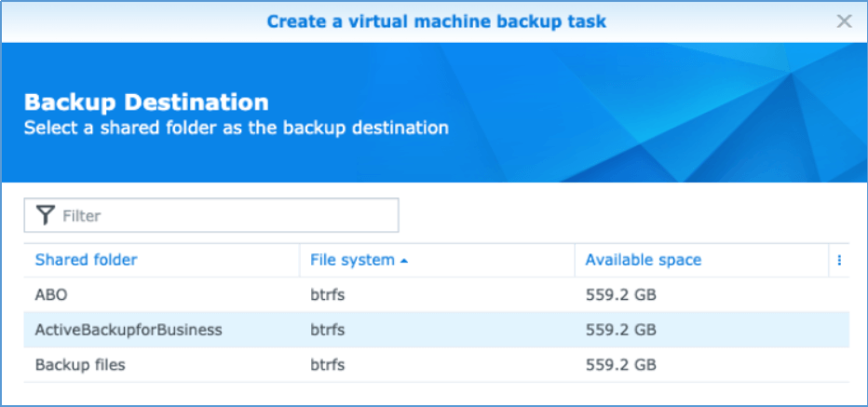Click the dialog title bar text
Screen dimensions: 868x407
[438, 20]
